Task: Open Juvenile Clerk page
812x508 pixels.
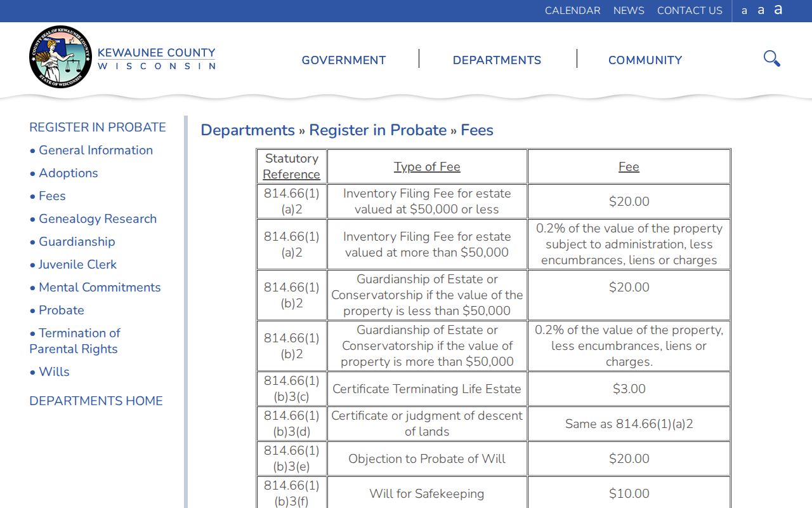Action: (x=77, y=264)
